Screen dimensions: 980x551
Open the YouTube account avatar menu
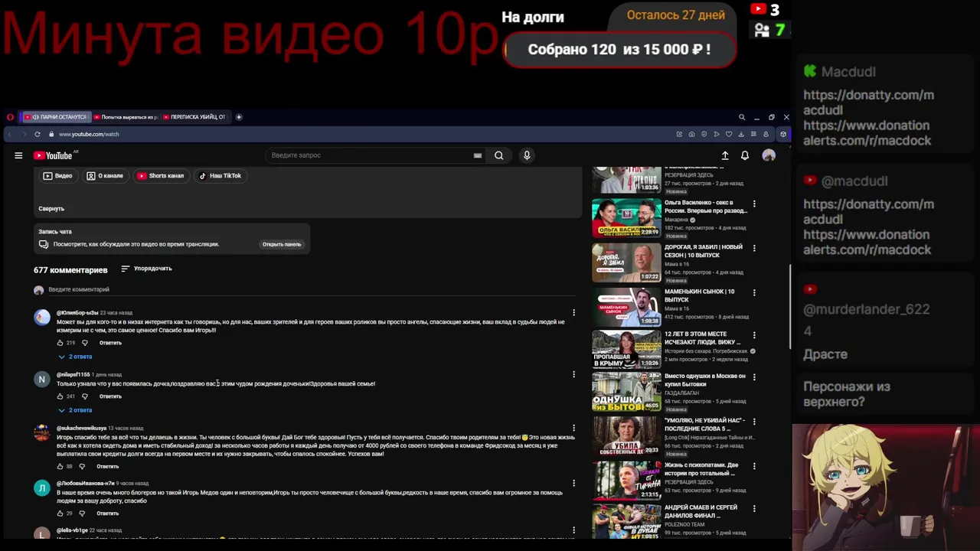pyautogui.click(x=769, y=155)
